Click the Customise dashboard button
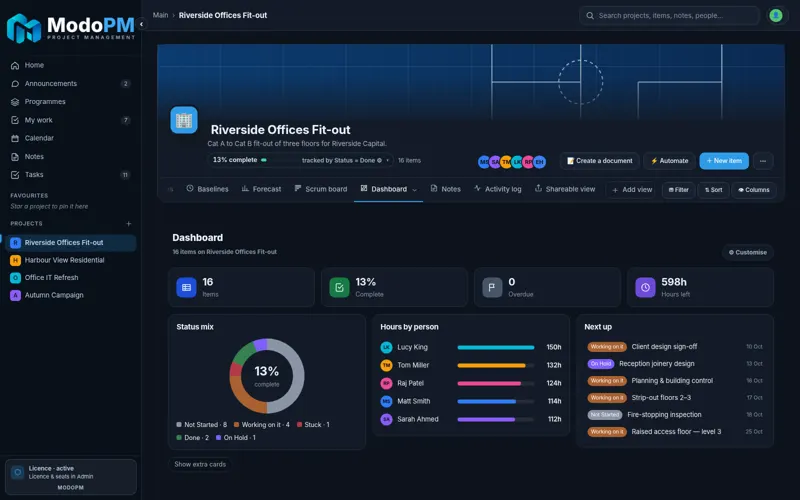The width and height of the screenshot is (800, 500). click(x=747, y=253)
